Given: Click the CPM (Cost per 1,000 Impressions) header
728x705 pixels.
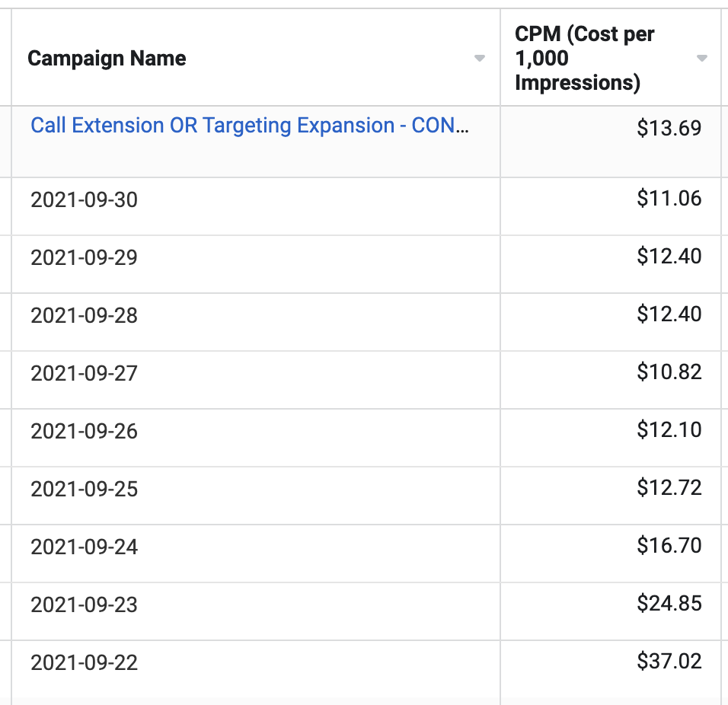Looking at the screenshot, I should pyautogui.click(x=585, y=58).
